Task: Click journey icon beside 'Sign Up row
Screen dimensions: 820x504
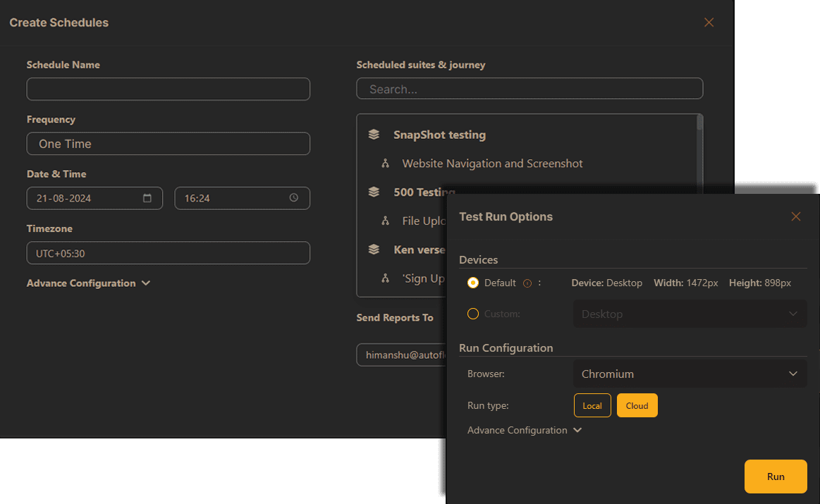Action: click(x=386, y=278)
